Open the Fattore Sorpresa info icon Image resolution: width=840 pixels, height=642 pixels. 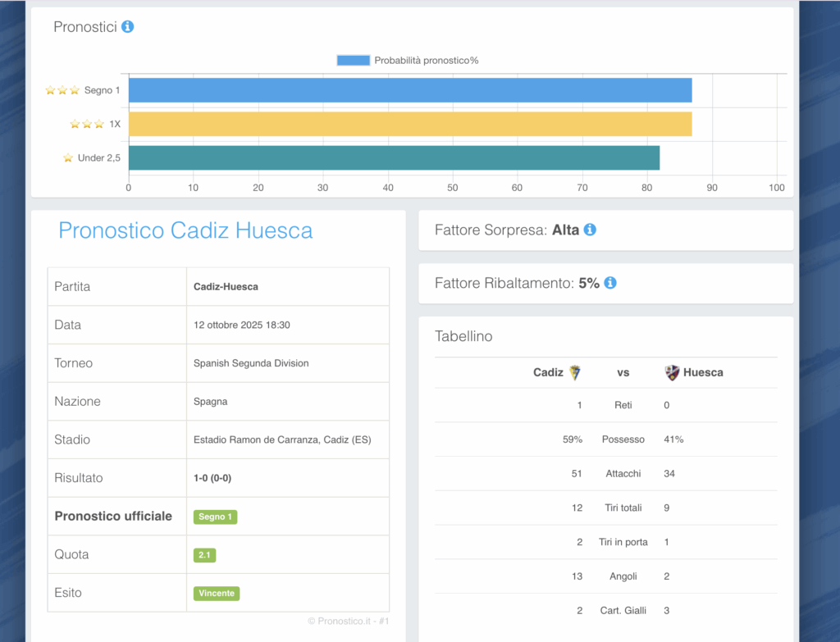589,230
